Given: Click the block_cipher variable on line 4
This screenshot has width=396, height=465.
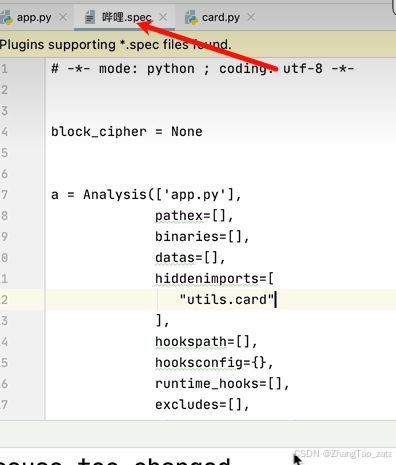Looking at the screenshot, I should click(x=99, y=132).
